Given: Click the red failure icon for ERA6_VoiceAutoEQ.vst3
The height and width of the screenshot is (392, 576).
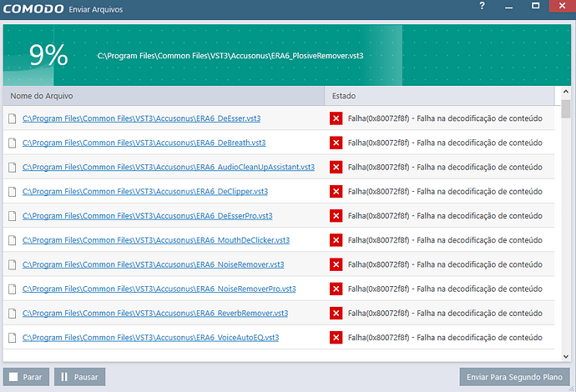Looking at the screenshot, I should [336, 338].
